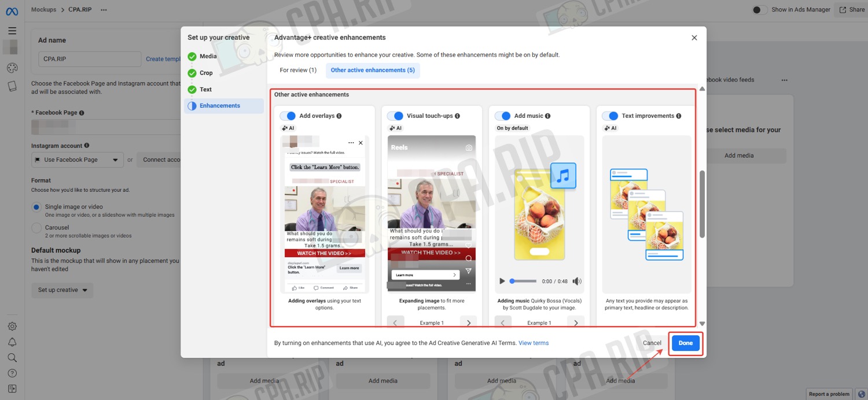Click the bottom sidebar panel toggle icon

(x=12, y=389)
